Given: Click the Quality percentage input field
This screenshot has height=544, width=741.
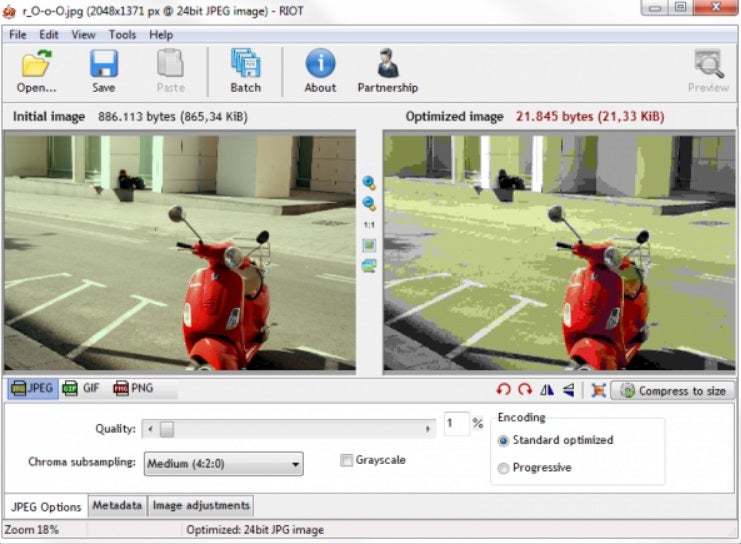Looking at the screenshot, I should [x=455, y=425].
